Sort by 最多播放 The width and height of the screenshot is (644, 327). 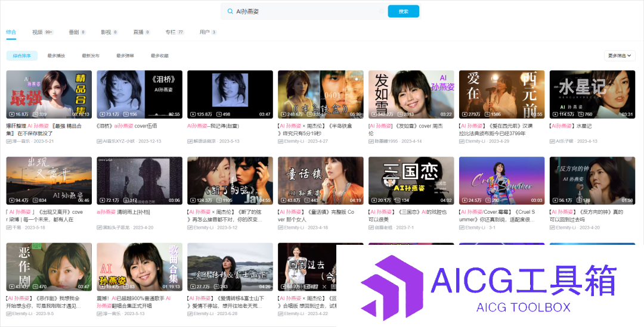click(56, 56)
